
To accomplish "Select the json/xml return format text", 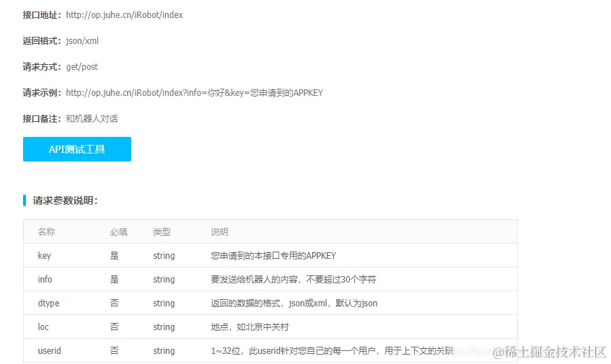I will (x=82, y=41).
